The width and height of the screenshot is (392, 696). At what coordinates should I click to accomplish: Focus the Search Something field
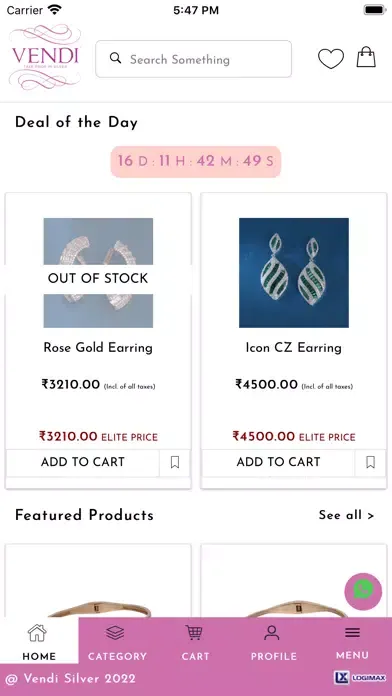point(194,59)
